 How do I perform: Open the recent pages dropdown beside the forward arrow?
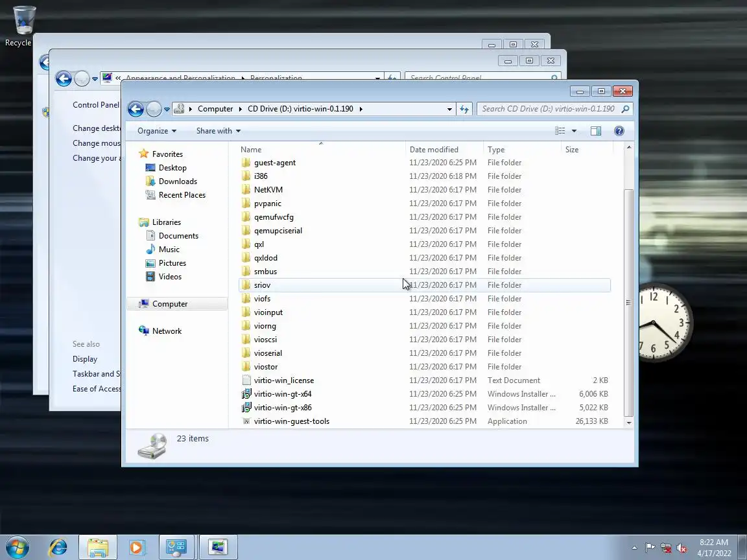(x=167, y=109)
